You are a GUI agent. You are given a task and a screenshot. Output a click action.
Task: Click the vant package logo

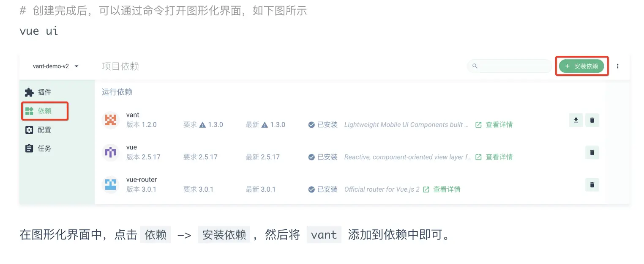click(110, 120)
